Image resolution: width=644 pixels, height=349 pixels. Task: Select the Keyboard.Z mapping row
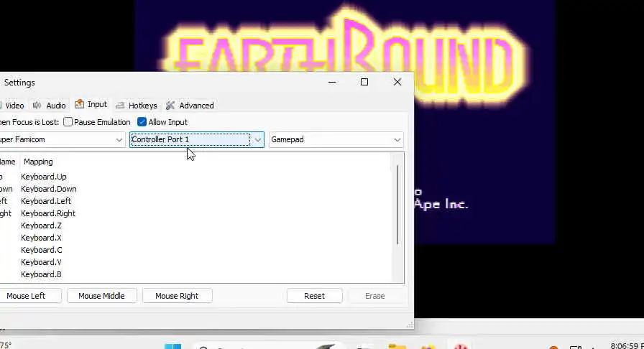tap(195, 225)
